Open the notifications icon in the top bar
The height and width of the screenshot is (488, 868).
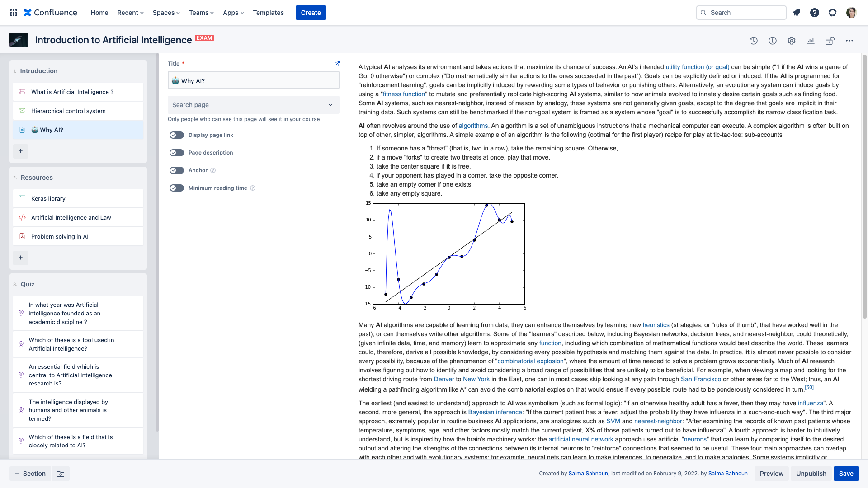point(797,13)
